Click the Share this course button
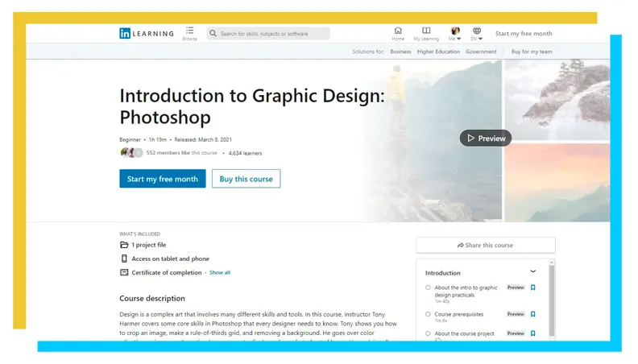This screenshot has width=638, height=364. [486, 246]
